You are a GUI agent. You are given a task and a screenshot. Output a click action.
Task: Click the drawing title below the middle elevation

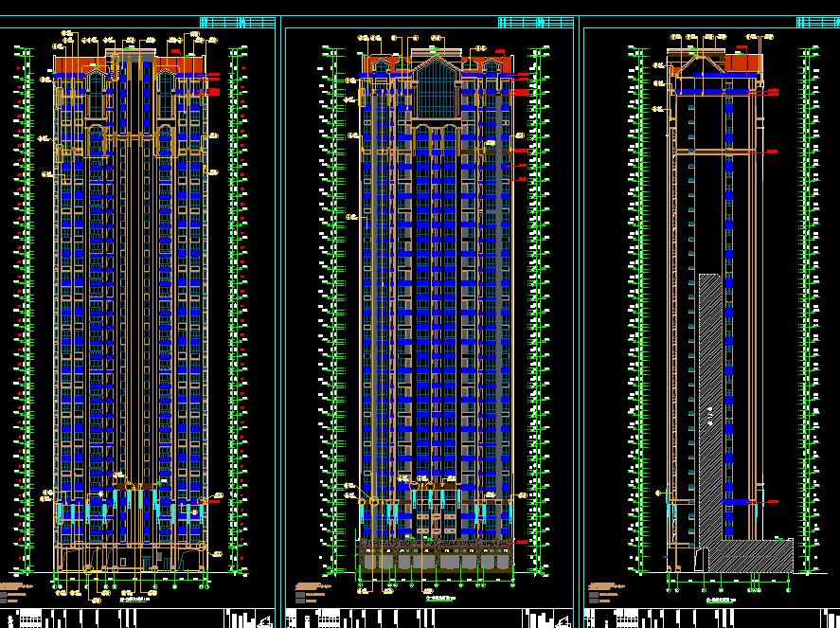click(x=439, y=598)
